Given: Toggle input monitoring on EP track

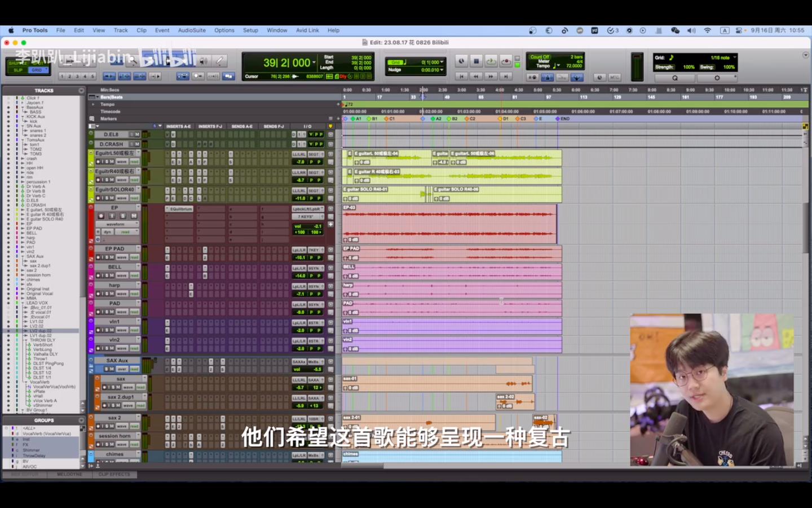Looking at the screenshot, I should coord(112,216).
